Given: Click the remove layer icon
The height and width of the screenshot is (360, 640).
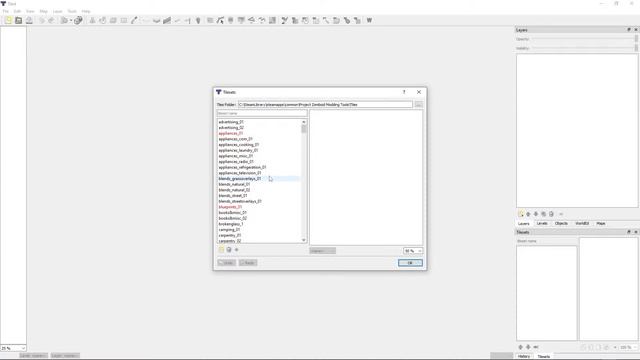Looking at the screenshot, I should tap(551, 214).
